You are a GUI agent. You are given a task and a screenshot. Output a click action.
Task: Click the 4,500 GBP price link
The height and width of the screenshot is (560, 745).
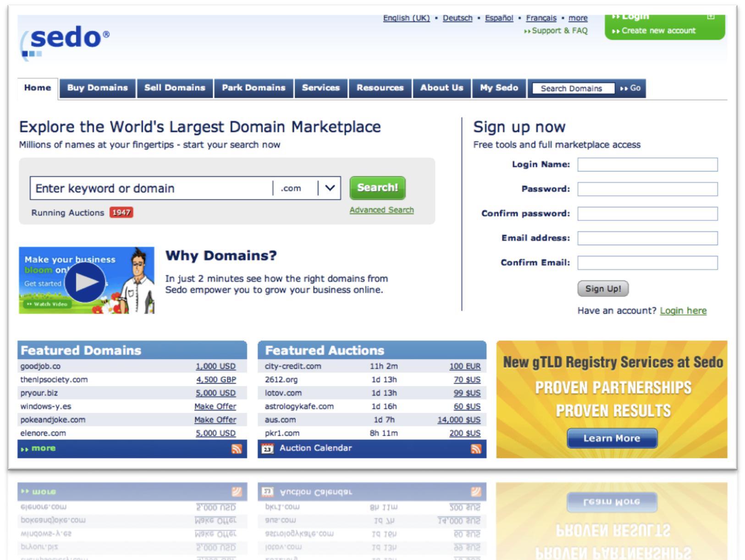point(216,379)
